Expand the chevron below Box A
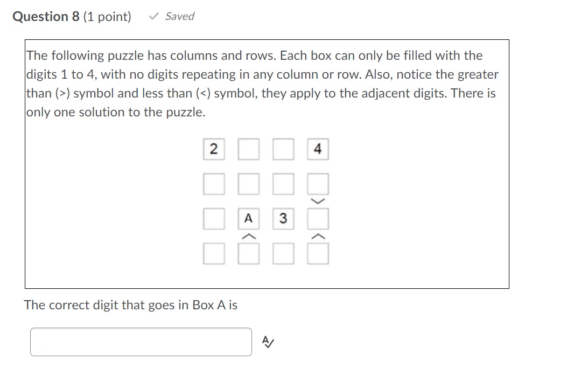 pyautogui.click(x=248, y=236)
